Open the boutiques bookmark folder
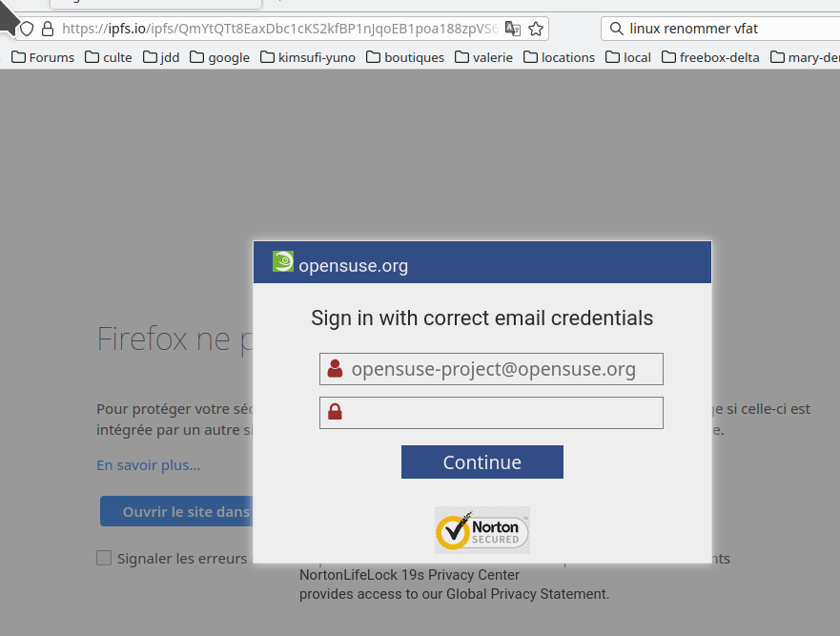The width and height of the screenshot is (840, 636). [405, 57]
